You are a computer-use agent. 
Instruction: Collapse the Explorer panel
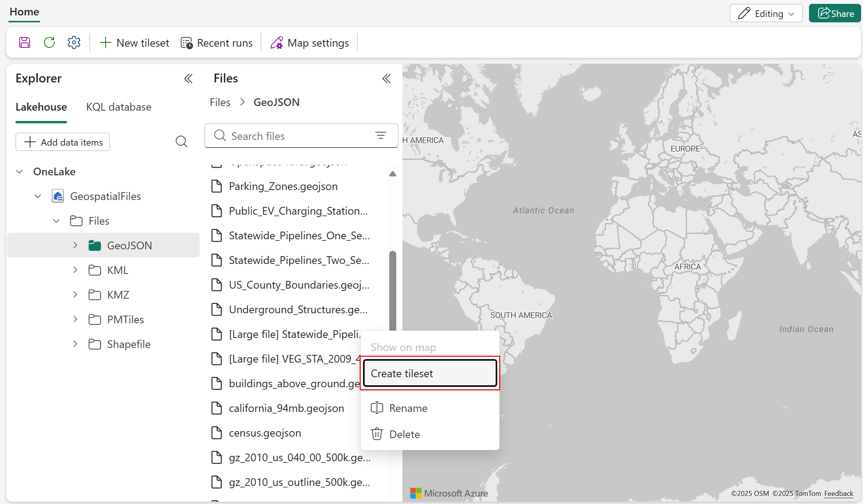coord(188,79)
